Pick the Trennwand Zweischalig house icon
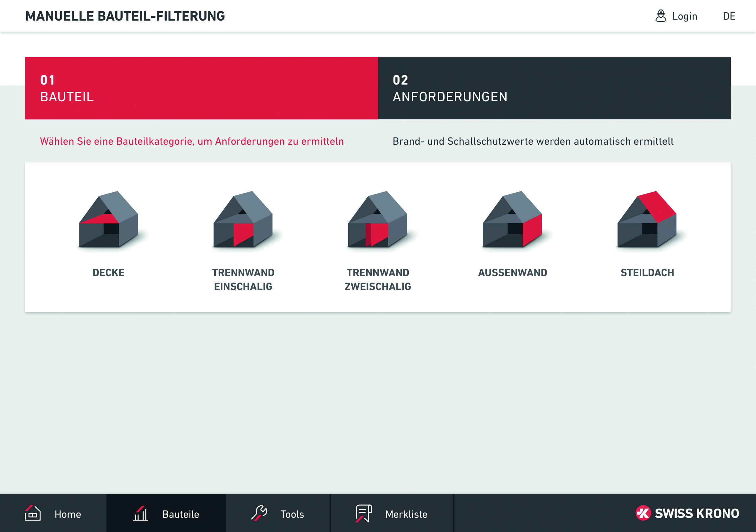The image size is (756, 532). coord(378,219)
